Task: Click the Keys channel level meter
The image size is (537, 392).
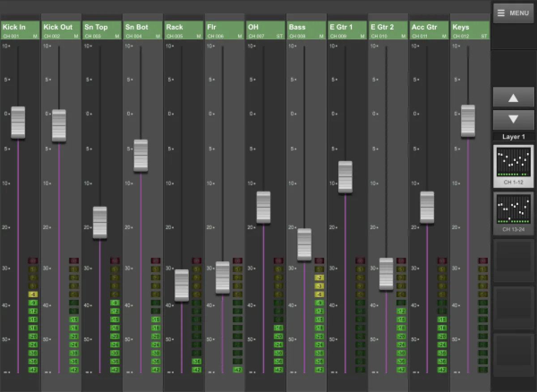Action: pyautogui.click(x=483, y=315)
